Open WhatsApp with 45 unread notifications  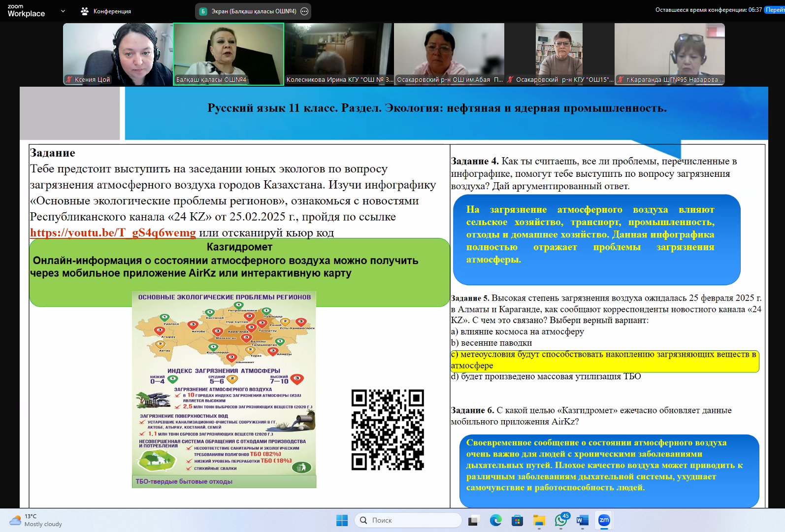click(x=560, y=520)
